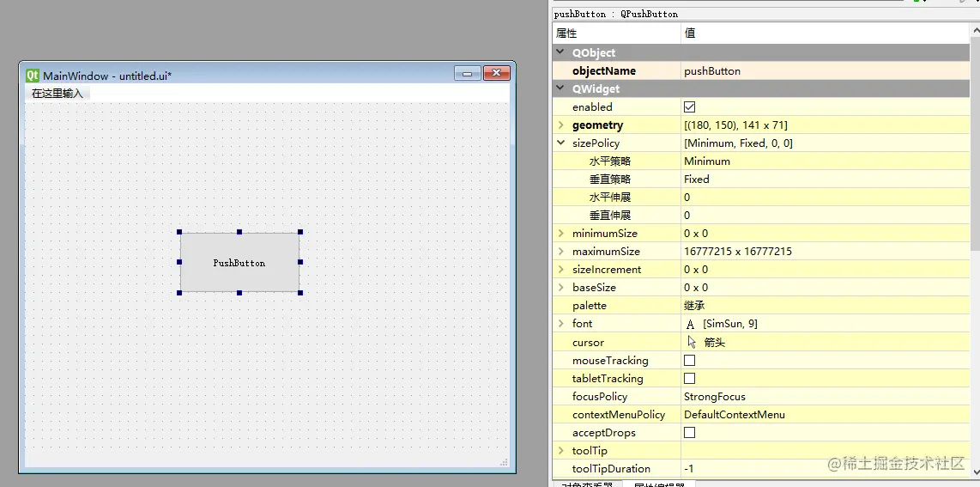Expand the sizeIncrement property

click(560, 270)
